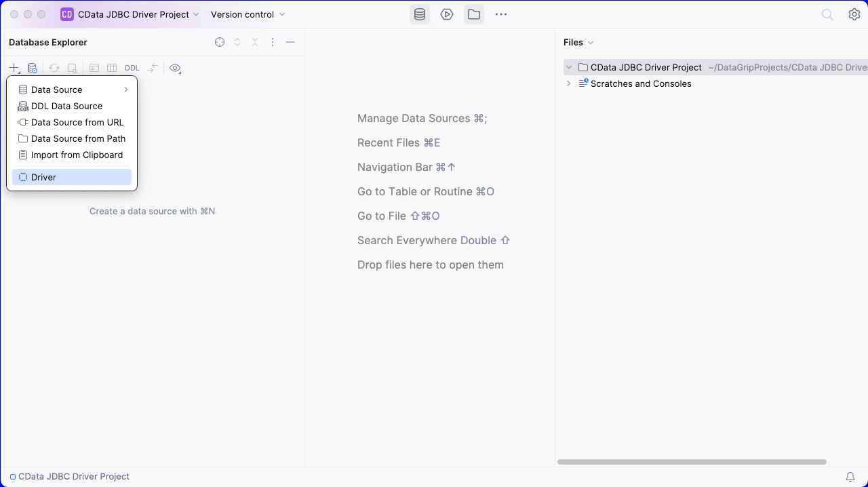Choose Data Source from URL menu item
The width and height of the screenshot is (868, 487).
pyautogui.click(x=77, y=122)
